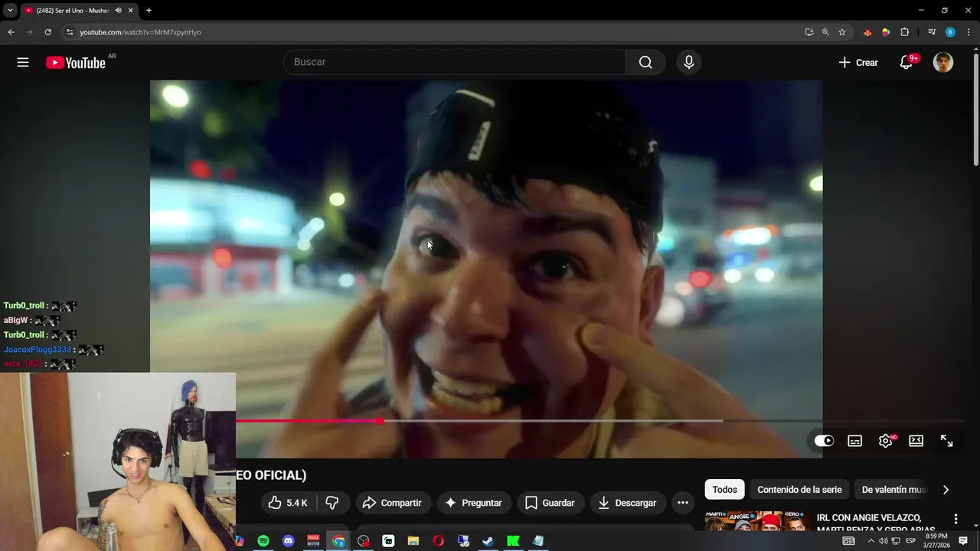
Task: Open the Chrome tab search dropdown
Action: 10,10
